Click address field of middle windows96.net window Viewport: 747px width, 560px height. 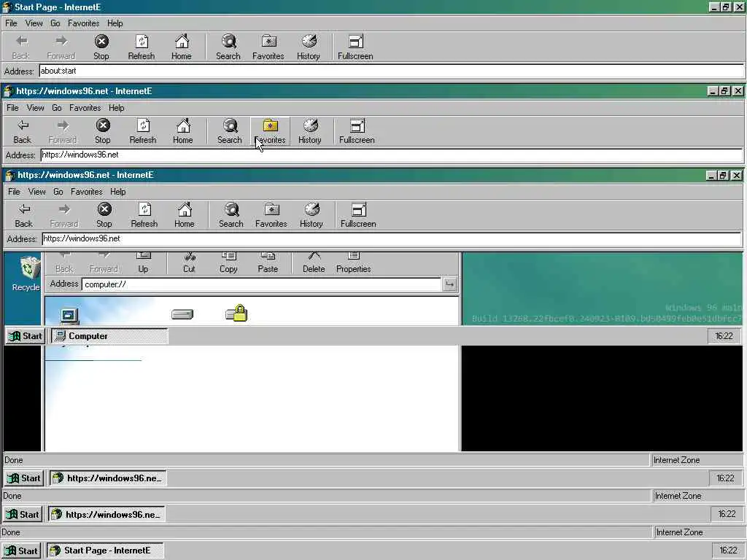pyautogui.click(x=392, y=155)
